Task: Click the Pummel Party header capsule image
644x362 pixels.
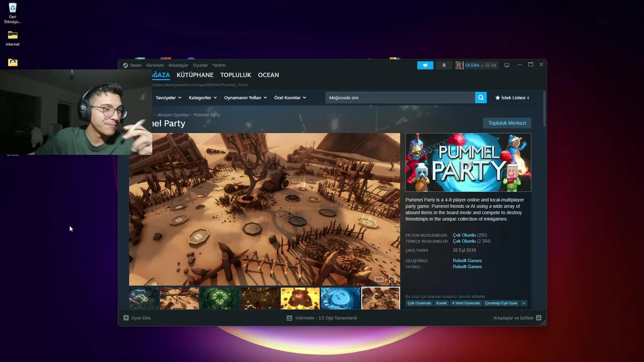Action: 468,162
